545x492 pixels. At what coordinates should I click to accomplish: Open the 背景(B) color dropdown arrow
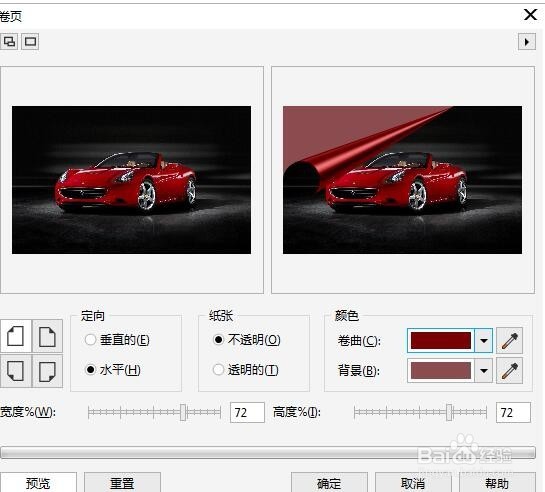pos(483,371)
